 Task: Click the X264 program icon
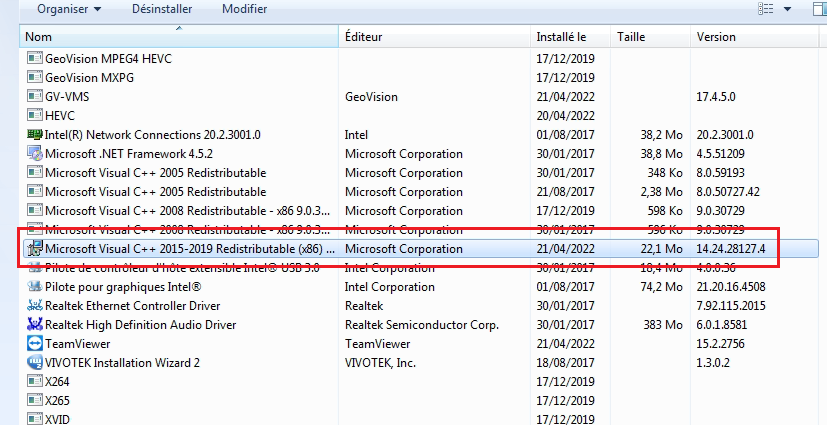35,381
